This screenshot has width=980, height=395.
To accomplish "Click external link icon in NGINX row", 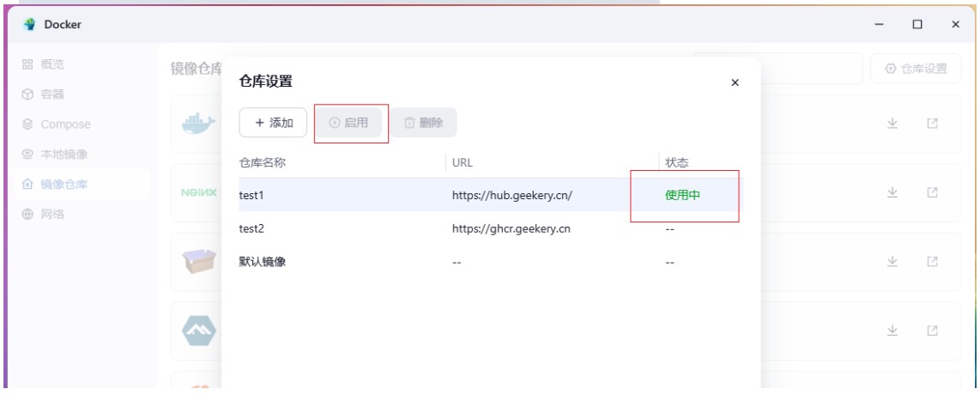I will pyautogui.click(x=933, y=192).
